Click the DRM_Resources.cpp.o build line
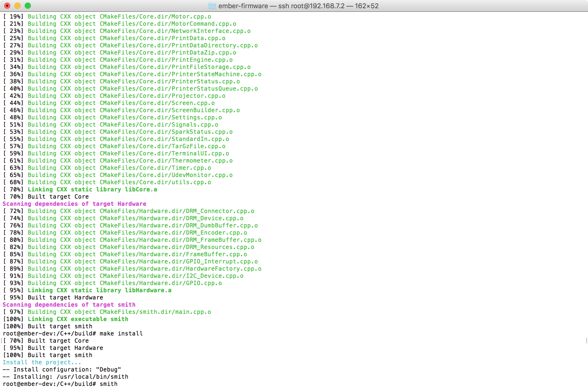588x390 pixels. point(128,247)
